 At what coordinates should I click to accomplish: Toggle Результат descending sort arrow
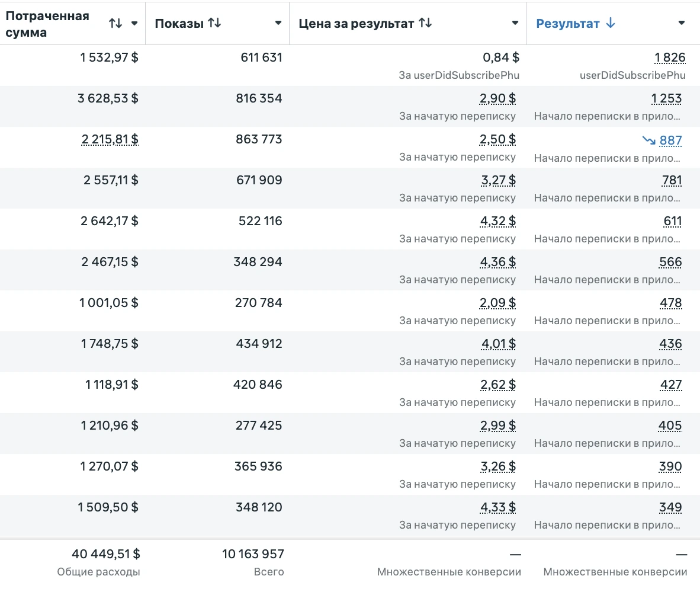[611, 23]
